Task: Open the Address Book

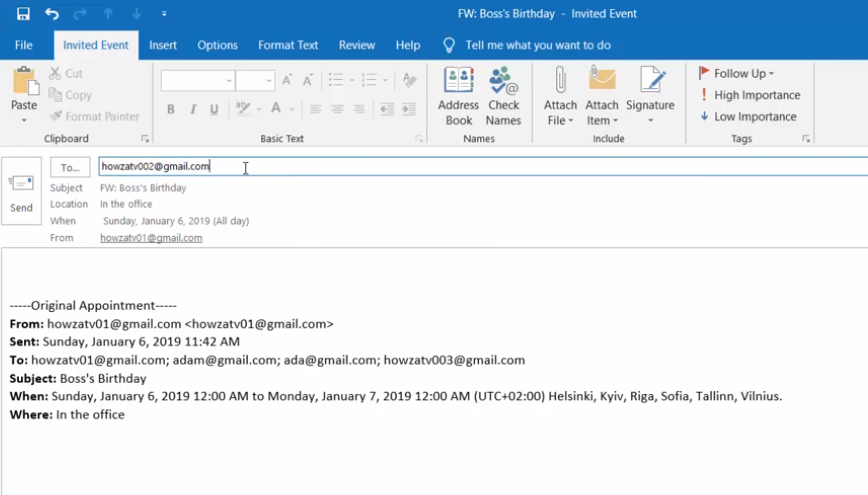Action: [458, 96]
